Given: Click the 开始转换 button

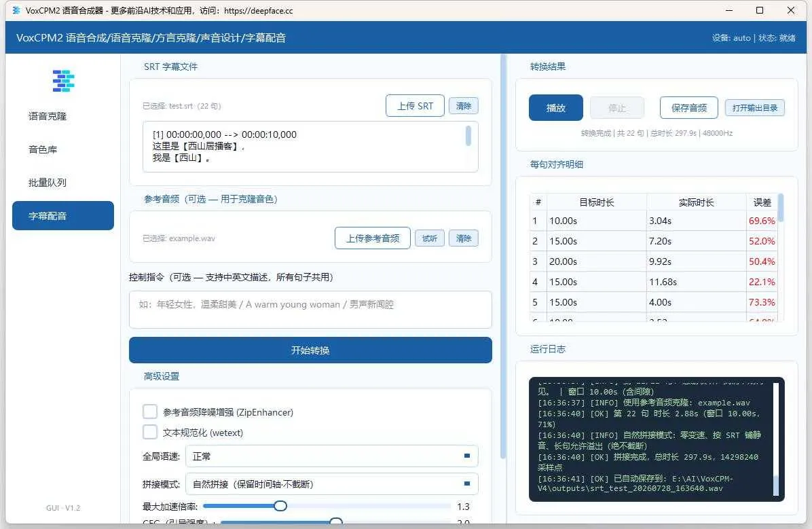Looking at the screenshot, I should click(x=310, y=350).
